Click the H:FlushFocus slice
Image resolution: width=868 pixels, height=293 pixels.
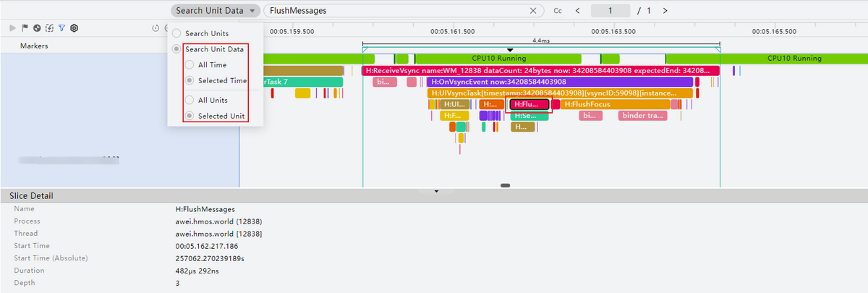(x=613, y=104)
